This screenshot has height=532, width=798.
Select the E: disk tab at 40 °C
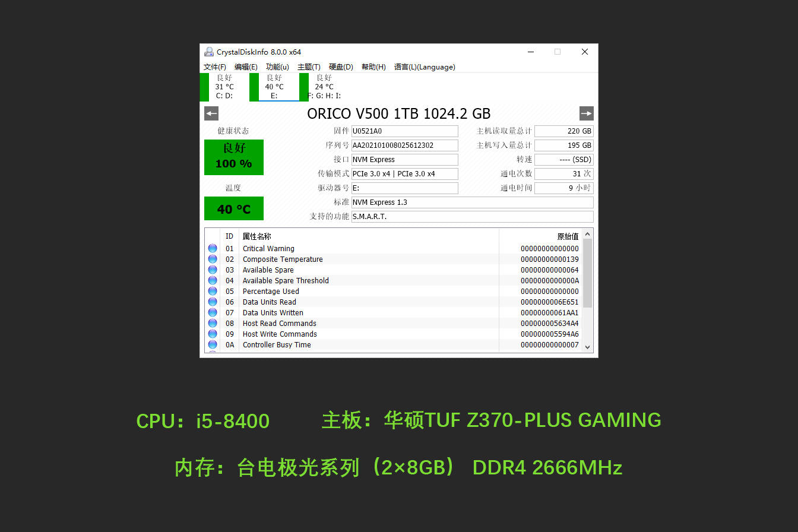click(x=274, y=87)
